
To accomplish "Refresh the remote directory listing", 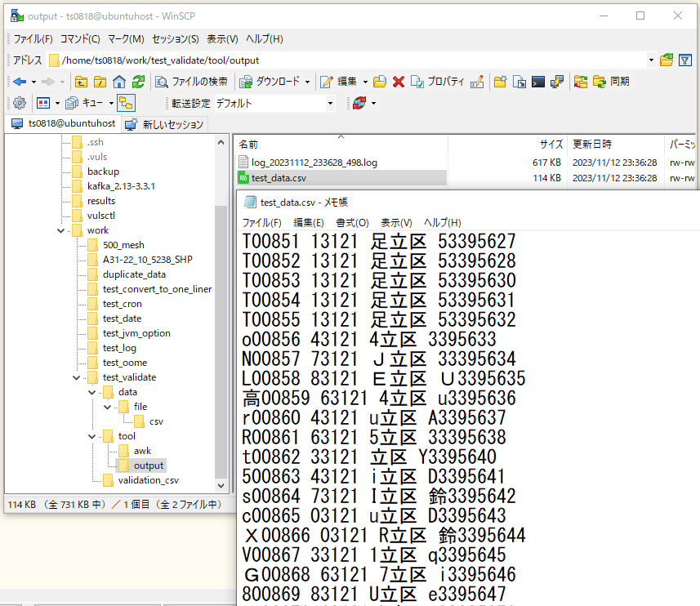I will (x=137, y=82).
